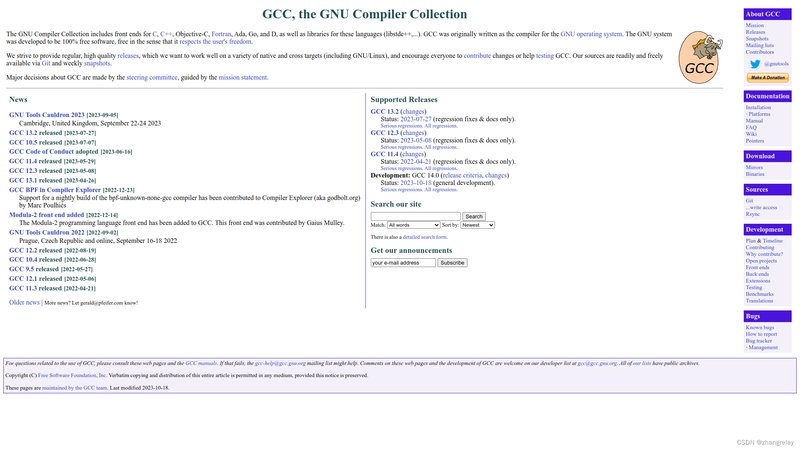Click the site search text field

point(415,216)
